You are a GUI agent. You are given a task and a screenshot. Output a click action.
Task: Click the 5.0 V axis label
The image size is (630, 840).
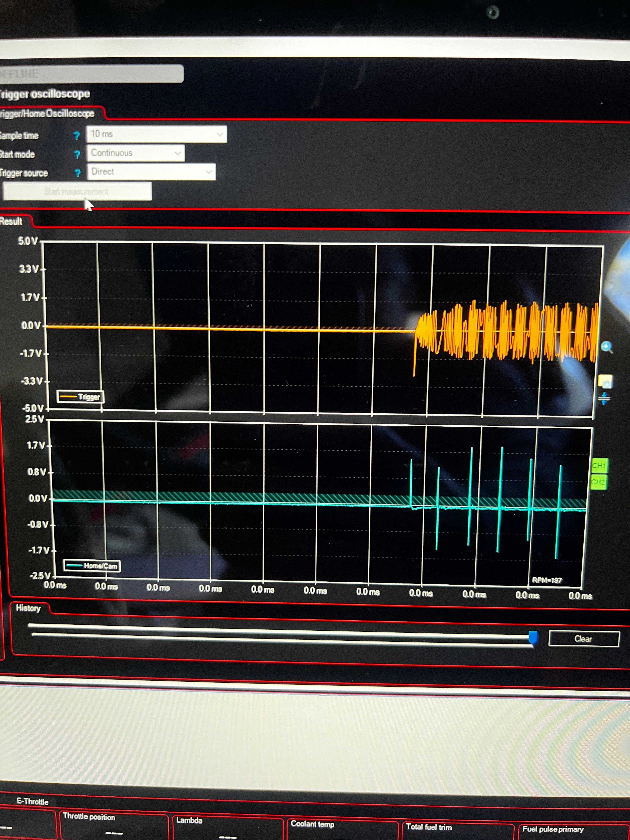coord(28,241)
